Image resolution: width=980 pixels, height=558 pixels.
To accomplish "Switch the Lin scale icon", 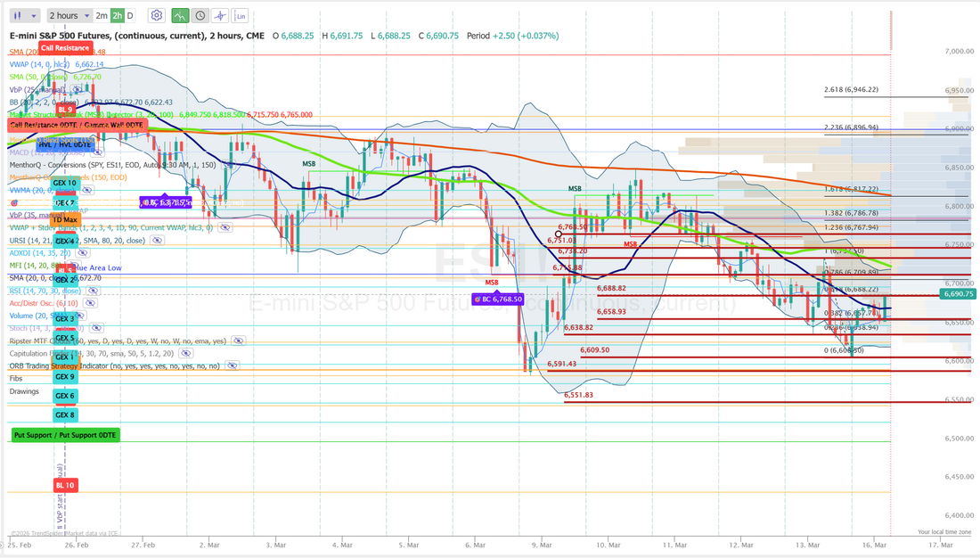I will [241, 15].
